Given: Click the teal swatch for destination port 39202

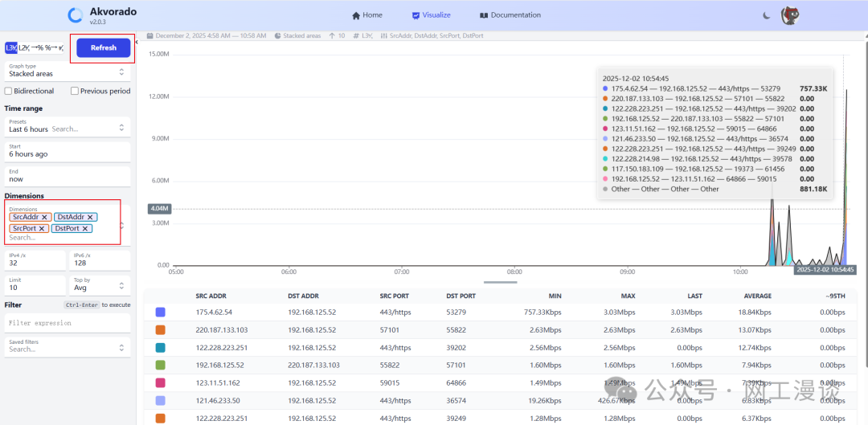Looking at the screenshot, I should coord(161,348).
